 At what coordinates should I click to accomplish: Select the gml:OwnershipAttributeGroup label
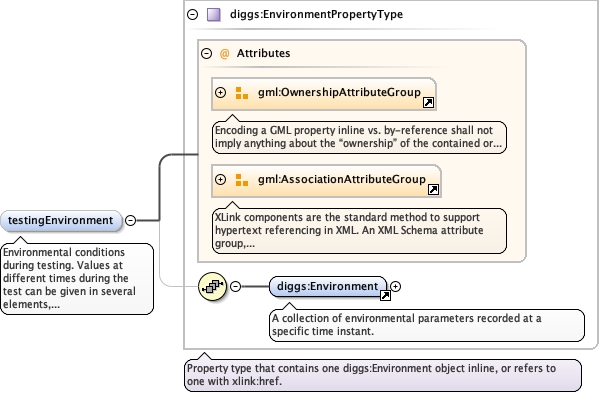coord(339,92)
